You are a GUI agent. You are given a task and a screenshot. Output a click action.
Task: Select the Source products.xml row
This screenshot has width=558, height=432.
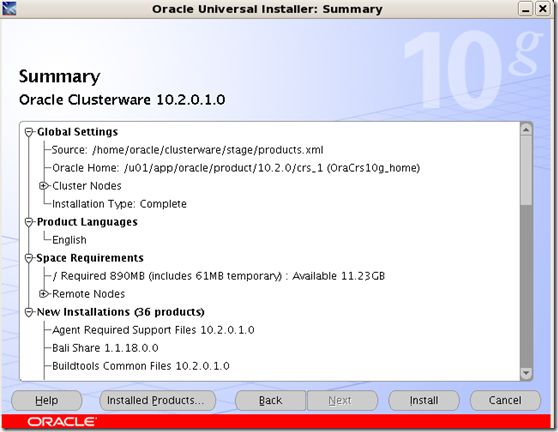tap(188, 150)
